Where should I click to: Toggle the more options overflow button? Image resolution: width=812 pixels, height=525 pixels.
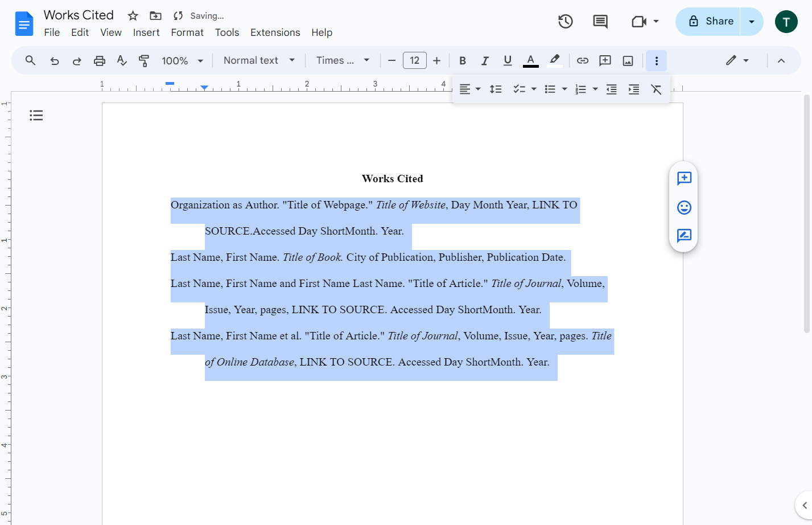[656, 61]
